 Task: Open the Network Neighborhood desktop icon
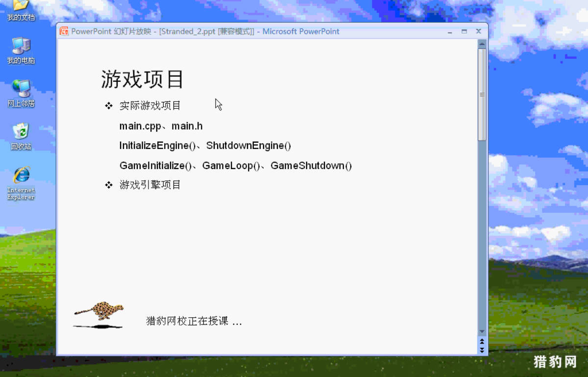point(21,94)
